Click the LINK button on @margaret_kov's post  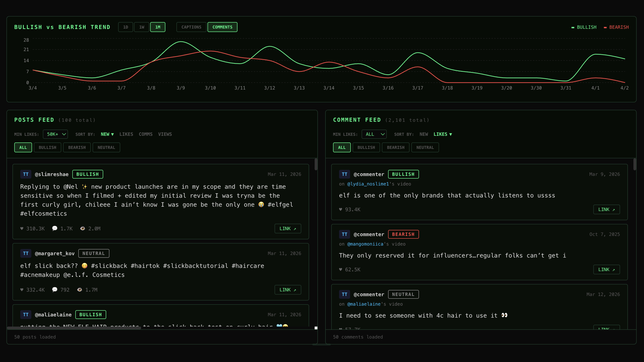tap(288, 290)
